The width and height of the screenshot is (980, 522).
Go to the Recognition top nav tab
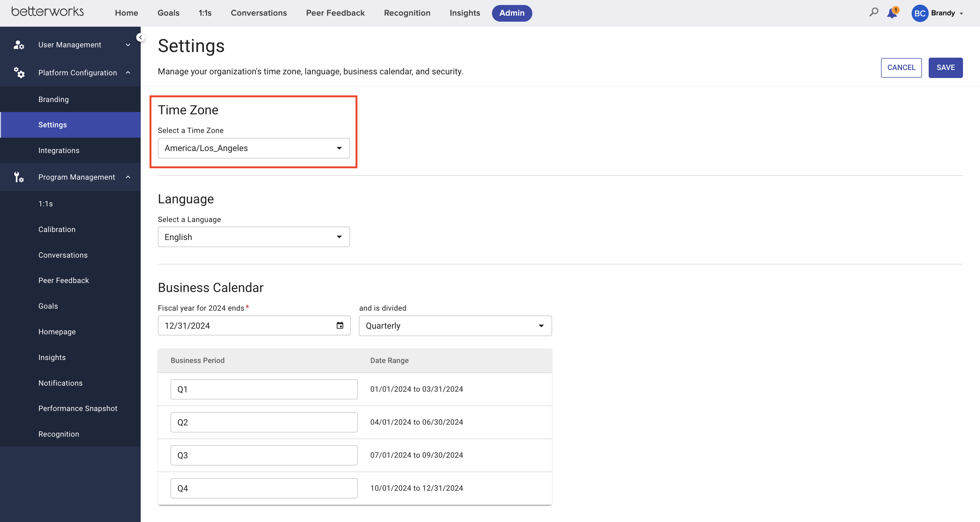(x=407, y=13)
